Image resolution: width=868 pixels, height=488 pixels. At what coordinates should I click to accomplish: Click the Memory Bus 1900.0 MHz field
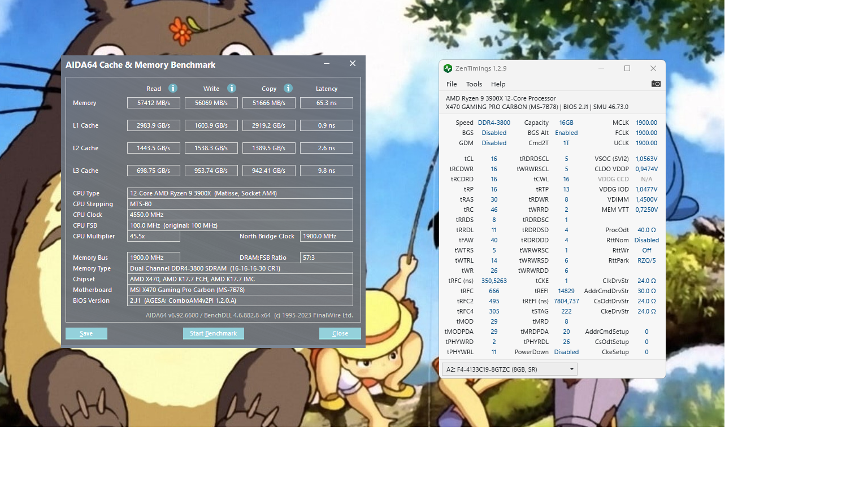click(154, 258)
